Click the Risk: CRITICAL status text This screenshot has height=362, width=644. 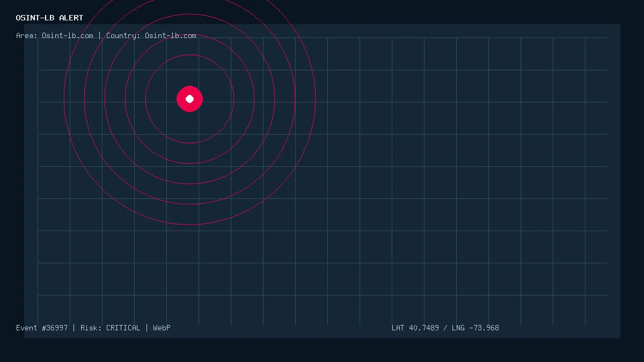pos(110,328)
